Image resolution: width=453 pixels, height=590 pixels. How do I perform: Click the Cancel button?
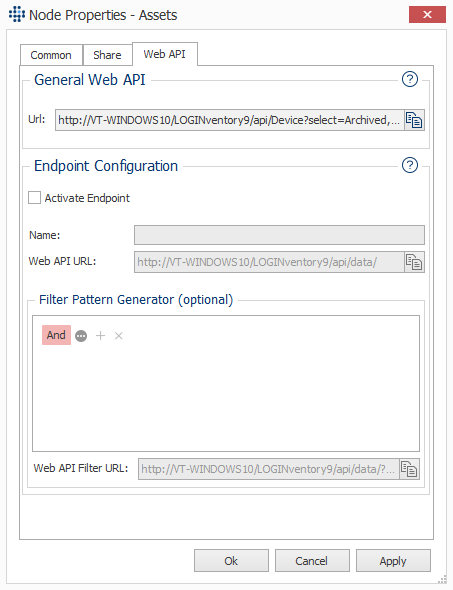point(312,561)
